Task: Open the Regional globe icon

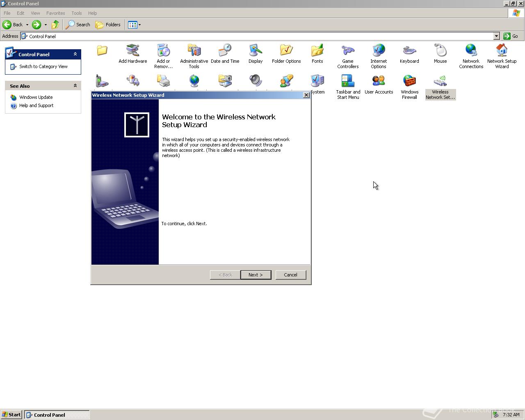Action: (194, 81)
